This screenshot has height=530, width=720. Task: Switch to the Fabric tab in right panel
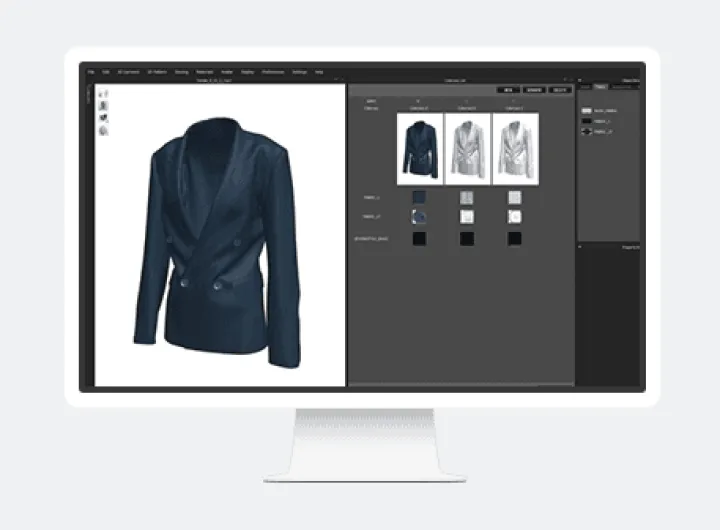[601, 87]
